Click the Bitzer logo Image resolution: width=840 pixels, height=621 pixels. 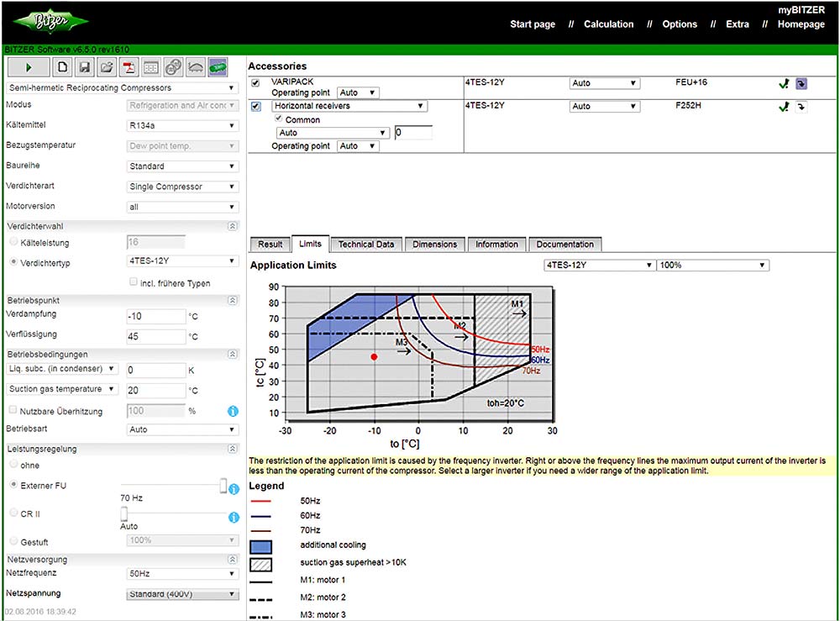tap(51, 22)
